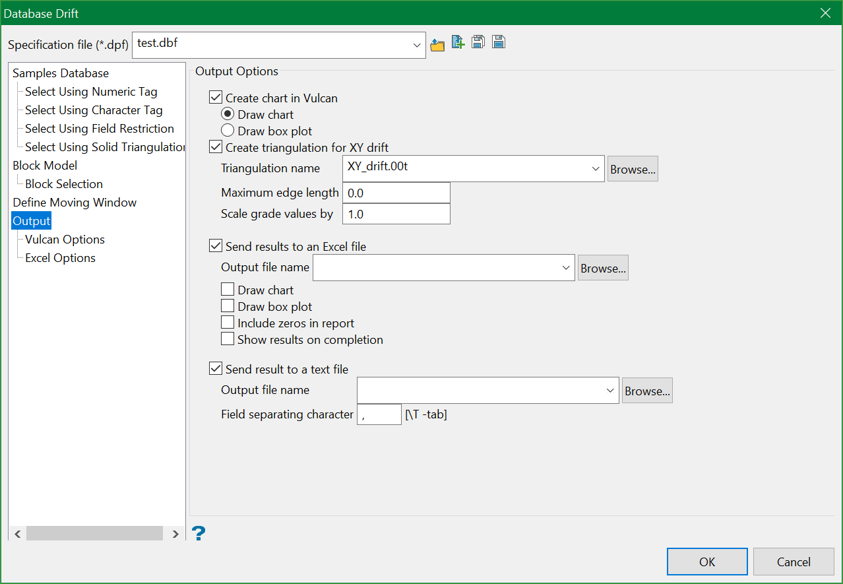Screen dimensions: 843x584
Task: Browse for the Excel output file
Action: tap(602, 268)
